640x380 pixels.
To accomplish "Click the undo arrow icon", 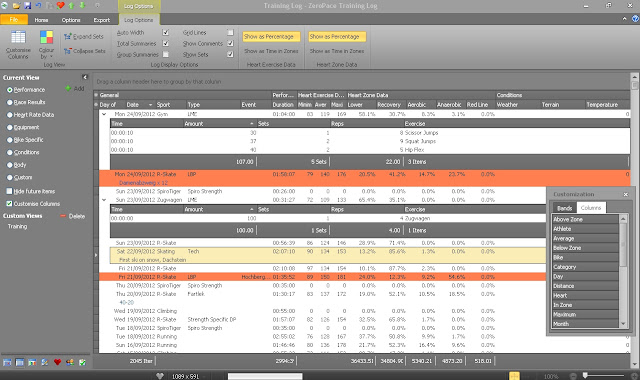I will [38, 5].
